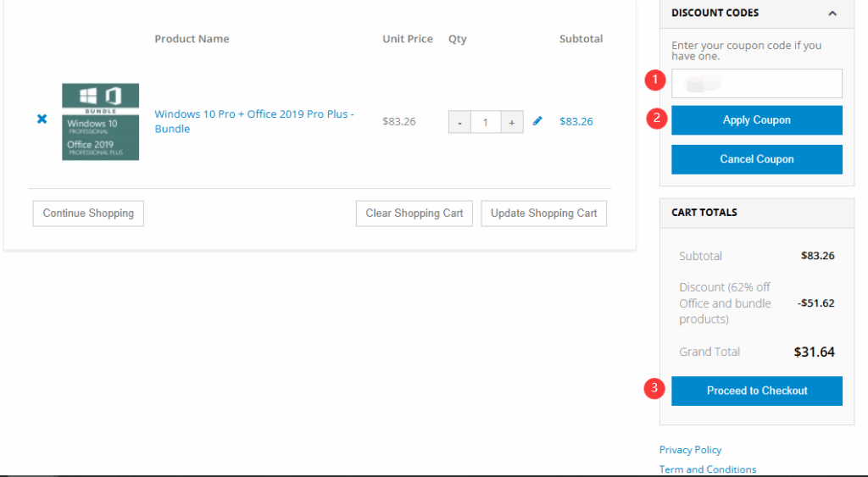868x477 pixels.
Task: Click the -$51.62 discount amount
Action: point(816,303)
